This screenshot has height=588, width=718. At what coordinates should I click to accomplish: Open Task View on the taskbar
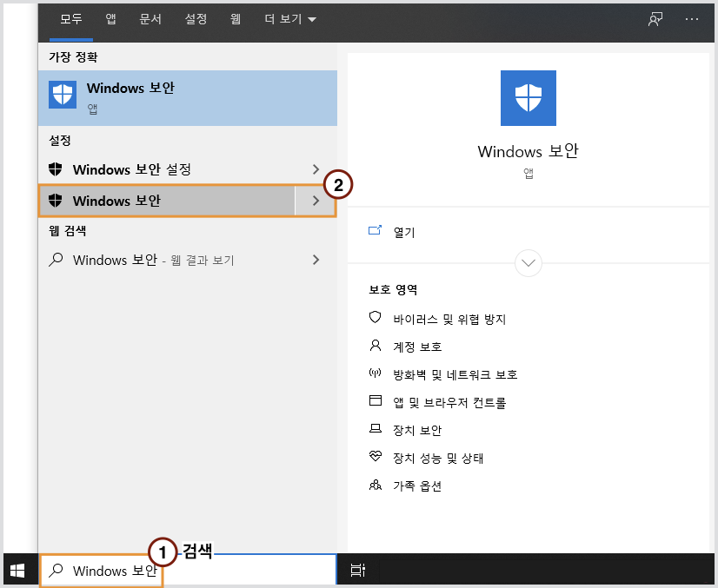[x=357, y=570]
